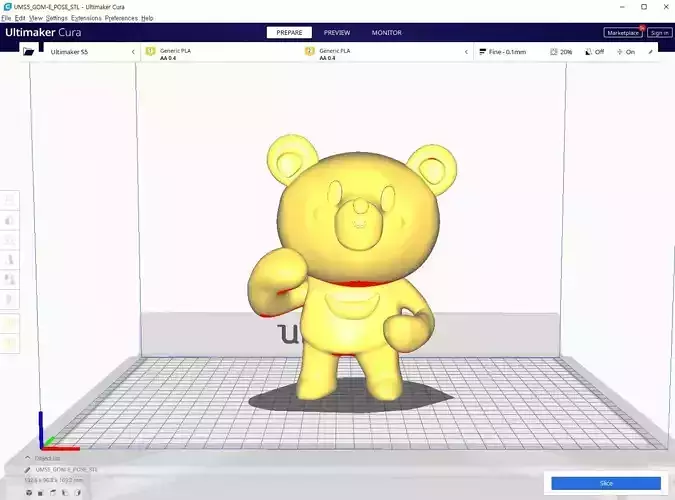Click the front view camera icon
This screenshot has width=675, height=500.
click(40, 493)
